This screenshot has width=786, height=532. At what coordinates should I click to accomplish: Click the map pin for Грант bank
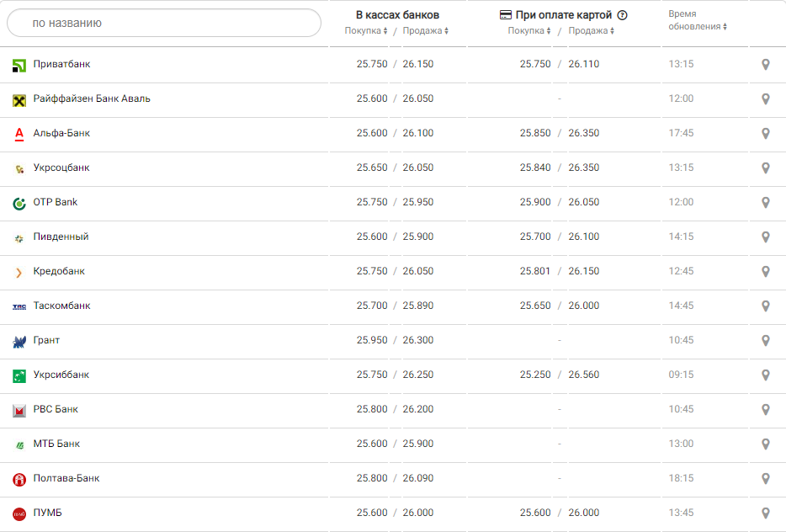765,341
